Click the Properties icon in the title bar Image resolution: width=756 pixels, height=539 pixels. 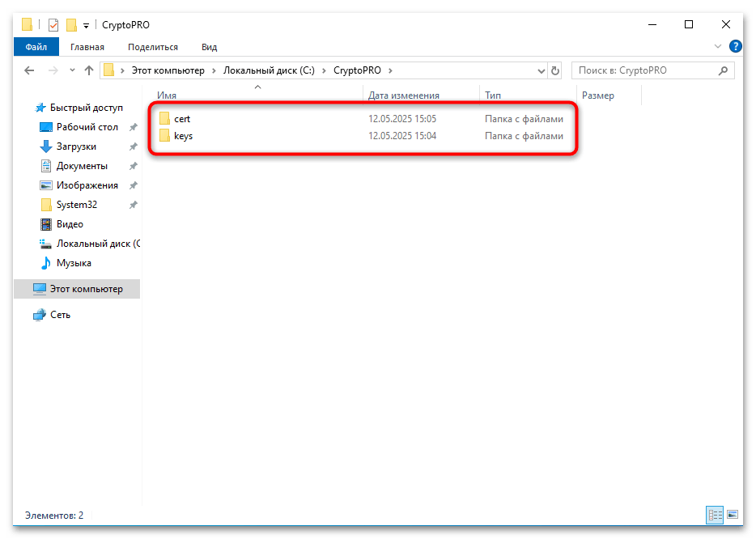click(x=53, y=25)
